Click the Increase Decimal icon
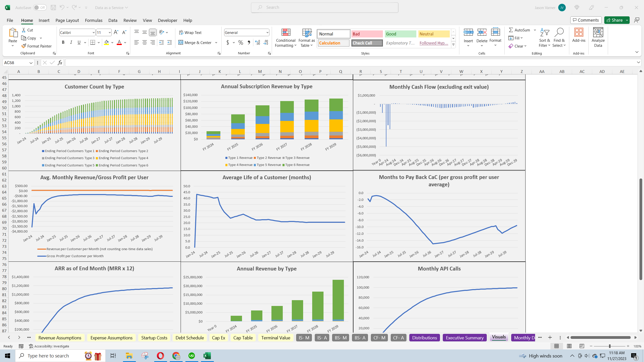Screen dimensions: 644x362 pyautogui.click(x=257, y=43)
